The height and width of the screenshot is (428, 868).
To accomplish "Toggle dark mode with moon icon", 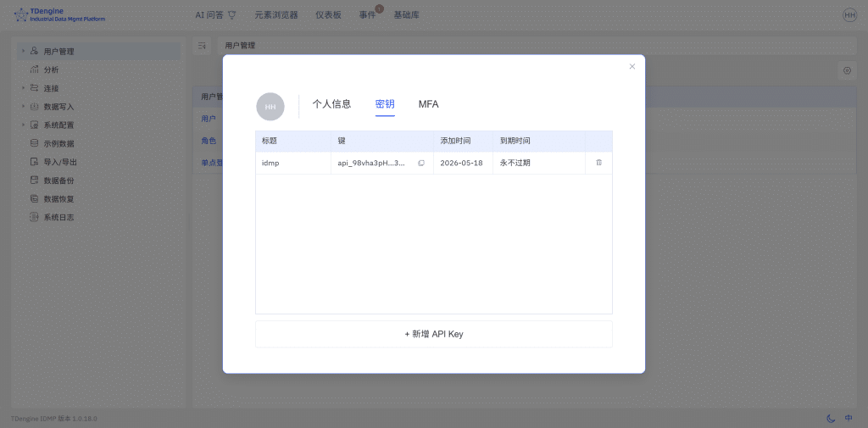I will pyautogui.click(x=831, y=418).
